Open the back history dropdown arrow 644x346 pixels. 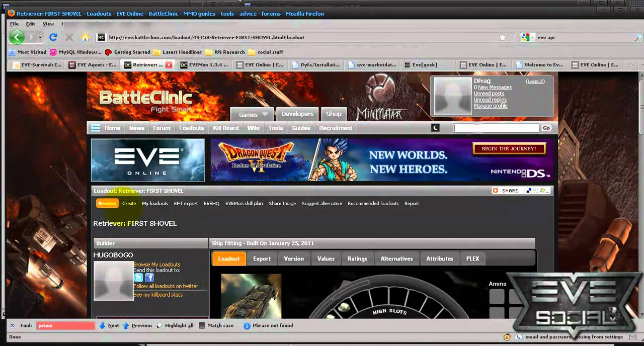coord(39,37)
